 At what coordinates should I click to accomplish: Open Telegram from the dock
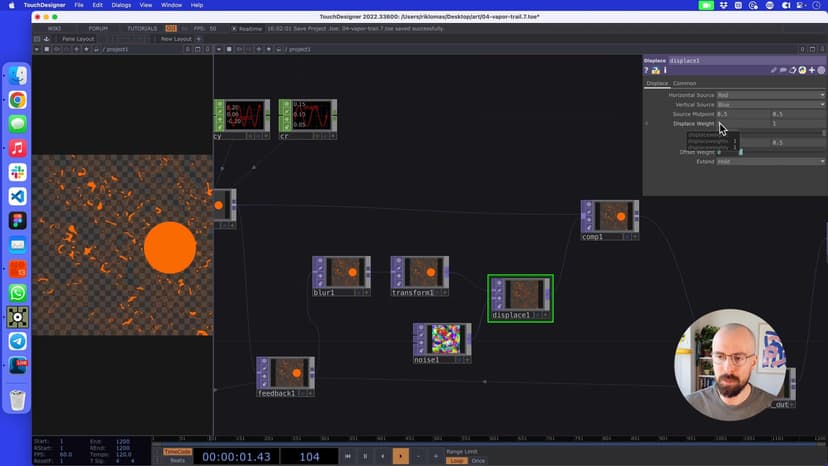[17, 341]
